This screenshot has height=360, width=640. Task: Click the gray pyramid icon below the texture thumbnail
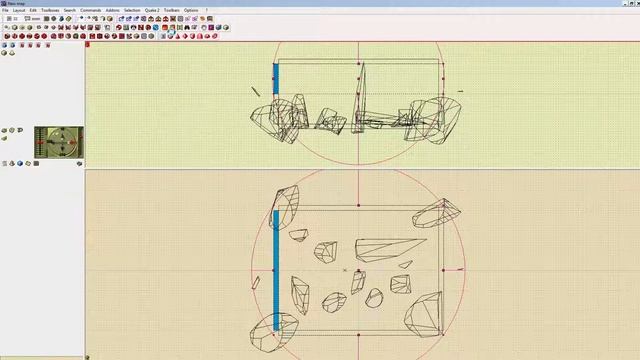click(12, 163)
